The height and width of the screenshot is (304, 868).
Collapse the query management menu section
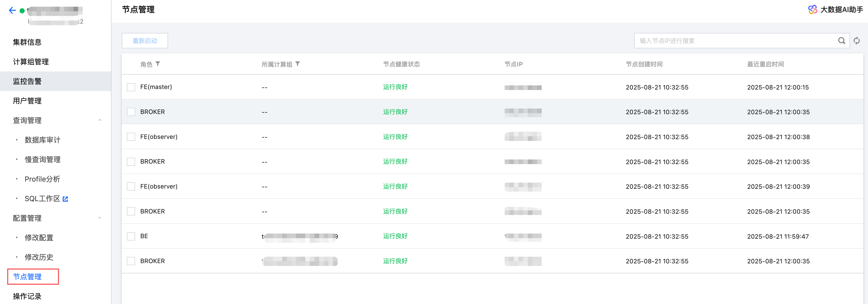click(x=99, y=120)
